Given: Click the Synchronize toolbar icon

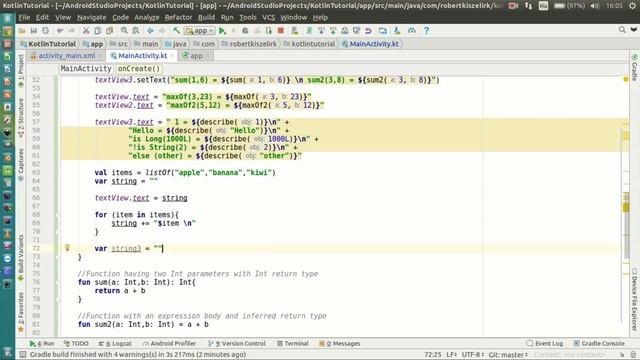Looking at the screenshot, I should click(46, 31).
